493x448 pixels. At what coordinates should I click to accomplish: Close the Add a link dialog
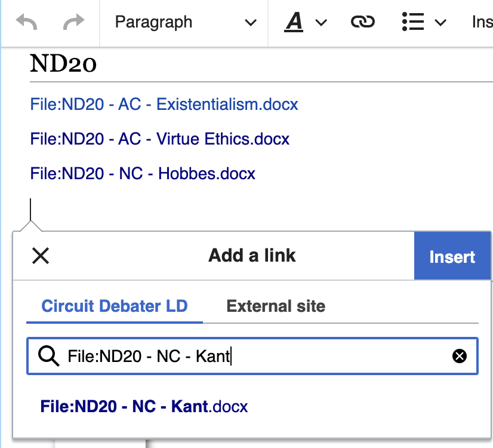click(x=41, y=256)
